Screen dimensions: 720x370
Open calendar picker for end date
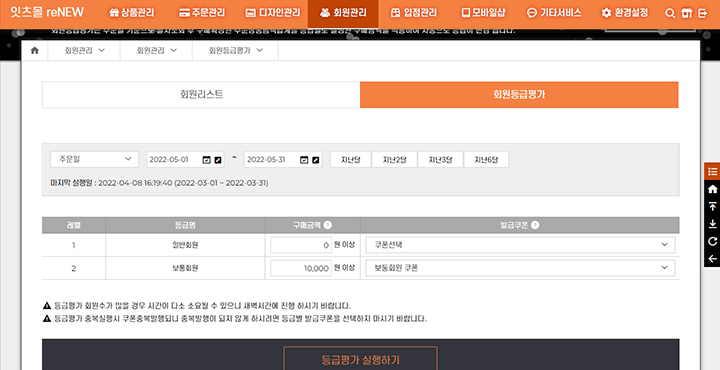(x=304, y=160)
